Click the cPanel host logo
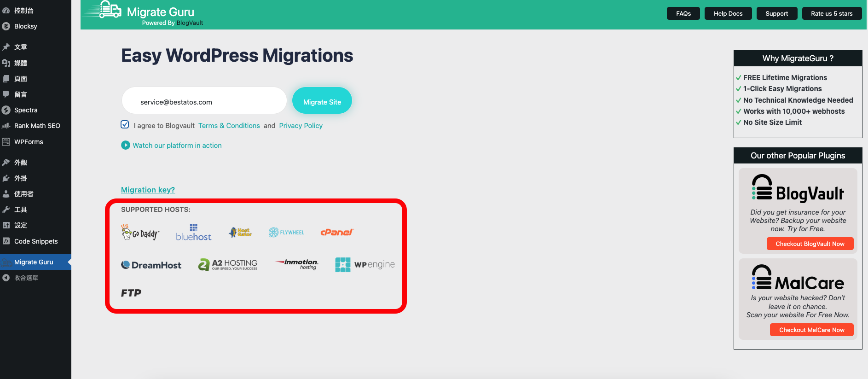 click(x=337, y=232)
